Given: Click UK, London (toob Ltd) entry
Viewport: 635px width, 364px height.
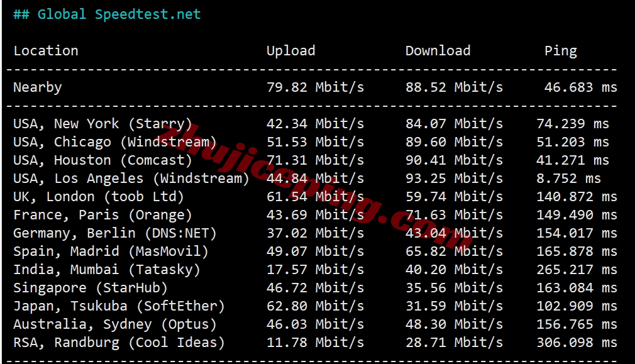Looking at the screenshot, I should [99, 196].
